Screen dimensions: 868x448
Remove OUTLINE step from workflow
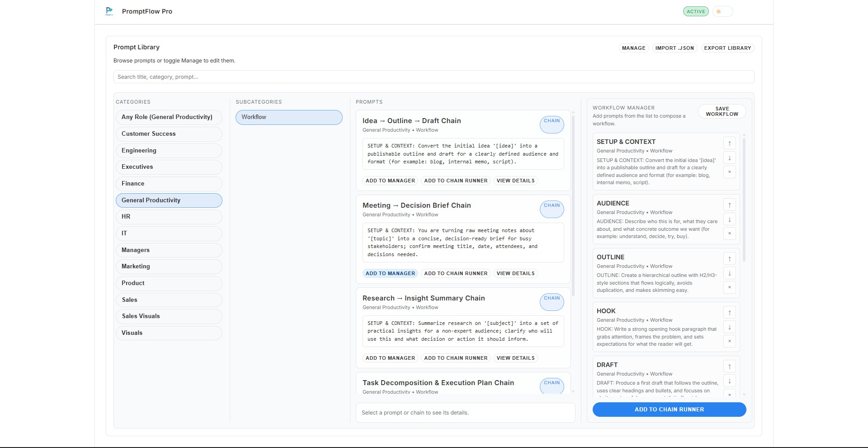coord(729,287)
